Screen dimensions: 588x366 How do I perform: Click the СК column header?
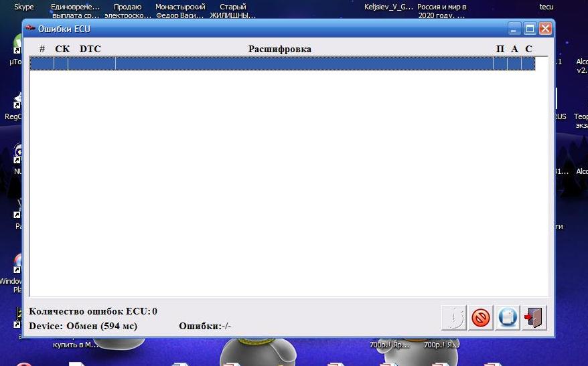pos(62,49)
